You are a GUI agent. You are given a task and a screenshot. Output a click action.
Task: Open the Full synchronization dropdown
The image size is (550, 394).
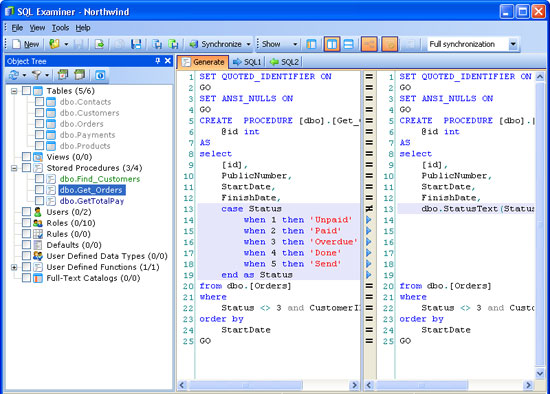tap(513, 44)
